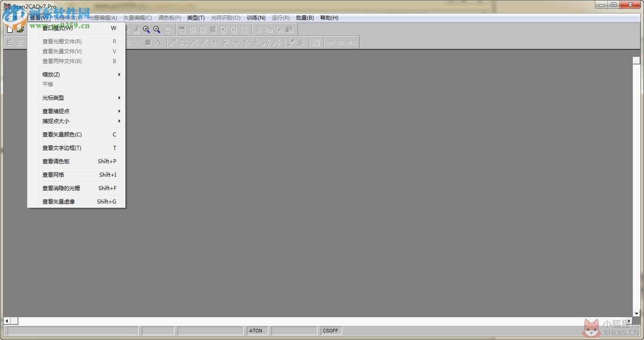Image resolution: width=644 pixels, height=340 pixels.
Task: Open the 光符识别(O) menu
Action: click(225, 18)
